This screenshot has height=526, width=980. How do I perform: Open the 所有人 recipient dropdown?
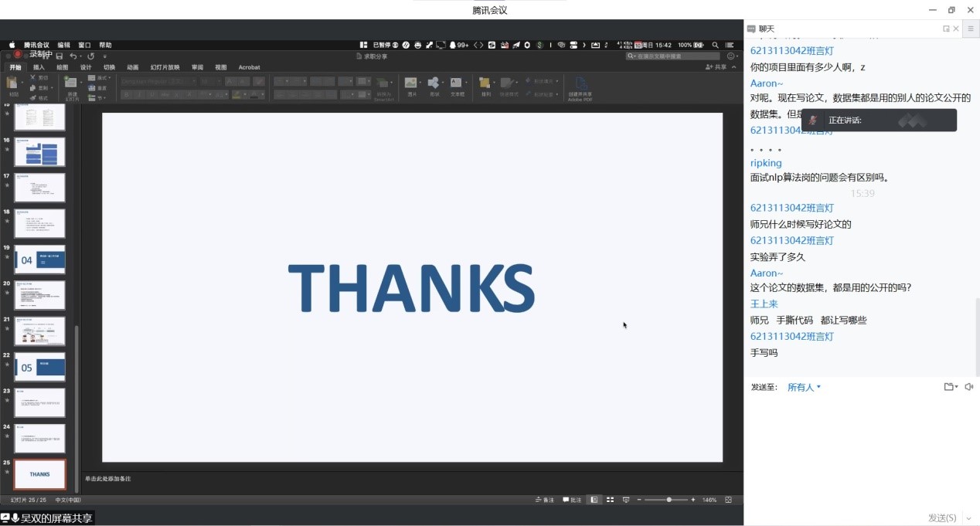click(x=804, y=387)
